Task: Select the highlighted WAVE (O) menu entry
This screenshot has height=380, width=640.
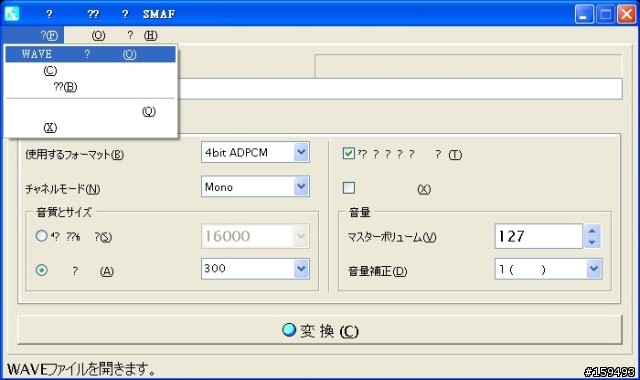Action: [90, 54]
